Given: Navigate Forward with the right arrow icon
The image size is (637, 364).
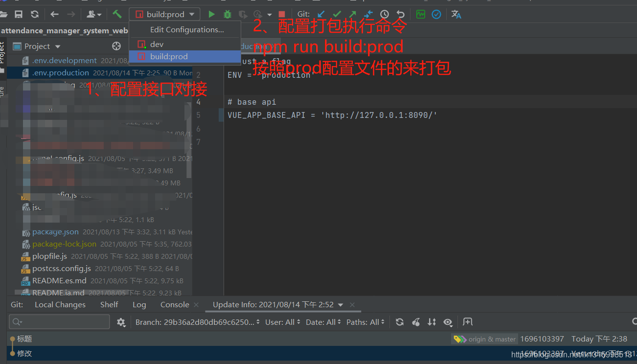Looking at the screenshot, I should click(x=71, y=14).
